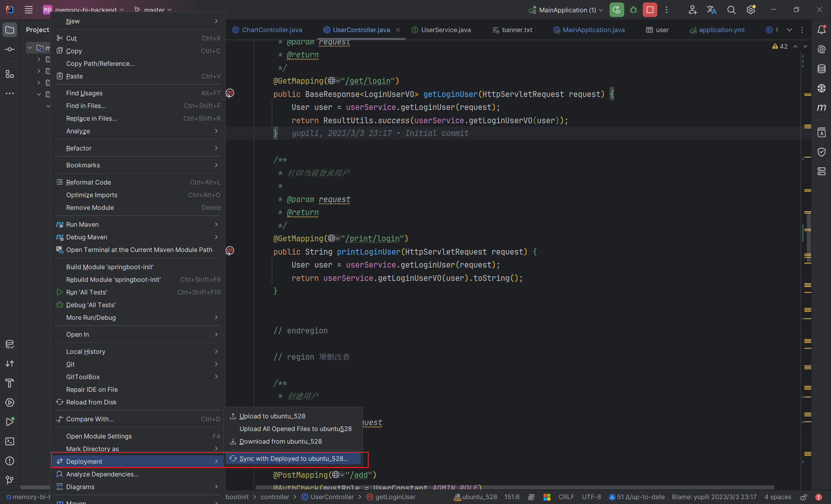This screenshot has height=504, width=831.
Task: Open the URL mapping globe dropdown for /get/login
Action: click(x=334, y=81)
